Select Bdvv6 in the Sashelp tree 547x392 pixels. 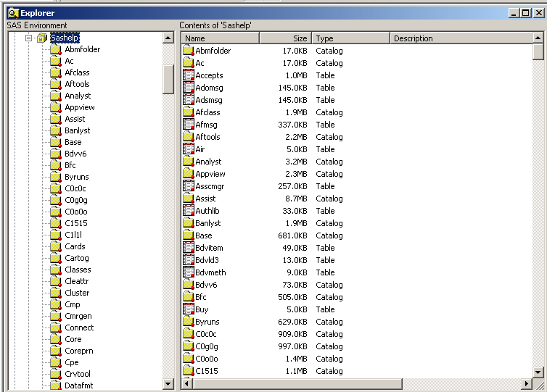[x=75, y=154]
